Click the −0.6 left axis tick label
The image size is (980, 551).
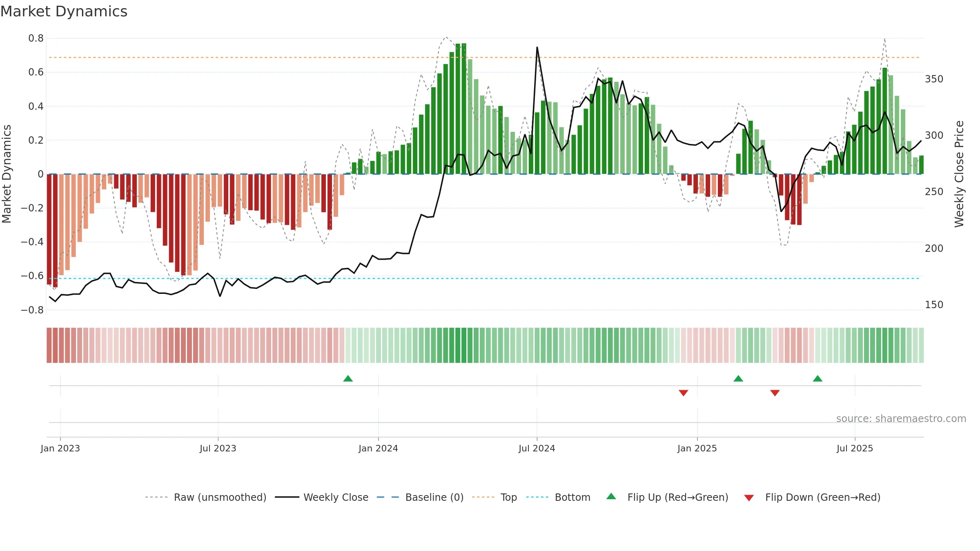pos(32,276)
